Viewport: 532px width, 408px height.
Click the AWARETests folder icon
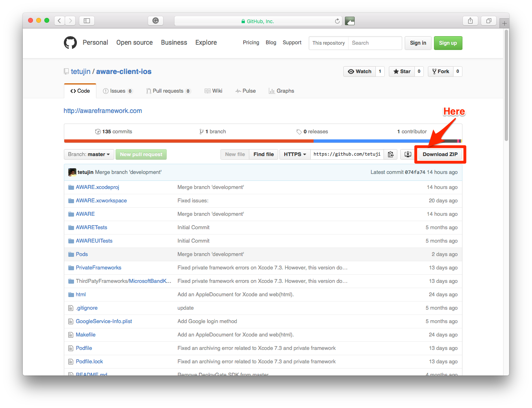click(x=71, y=228)
